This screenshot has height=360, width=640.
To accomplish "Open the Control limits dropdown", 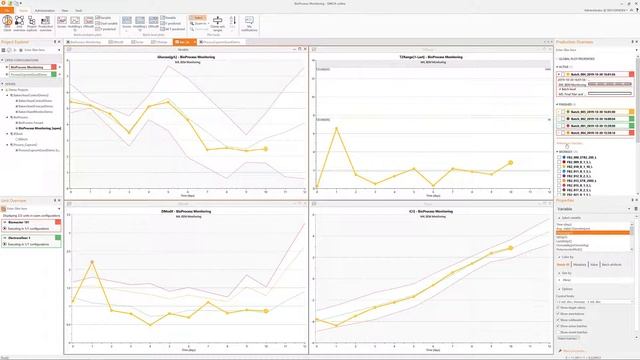I will click(x=594, y=302).
